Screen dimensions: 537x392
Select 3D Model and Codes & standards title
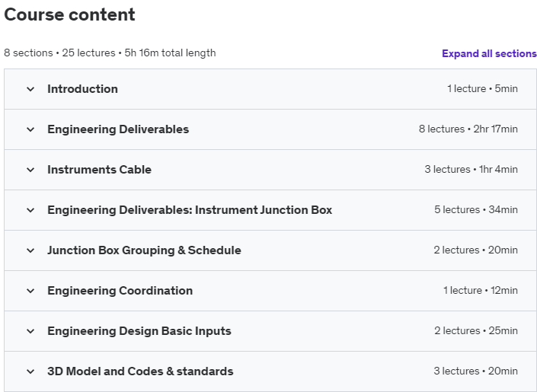click(x=140, y=371)
